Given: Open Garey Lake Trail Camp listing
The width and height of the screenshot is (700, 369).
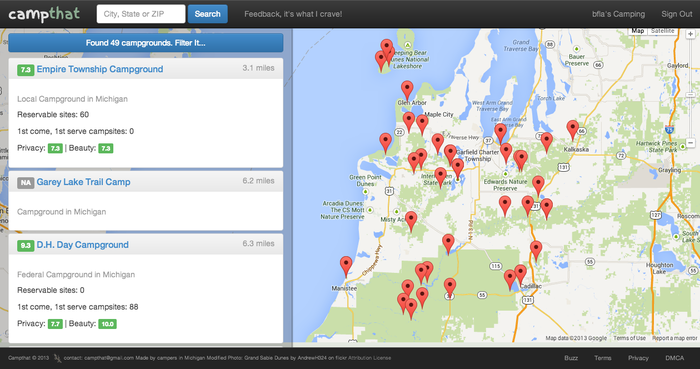Looking at the screenshot, I should click(83, 182).
